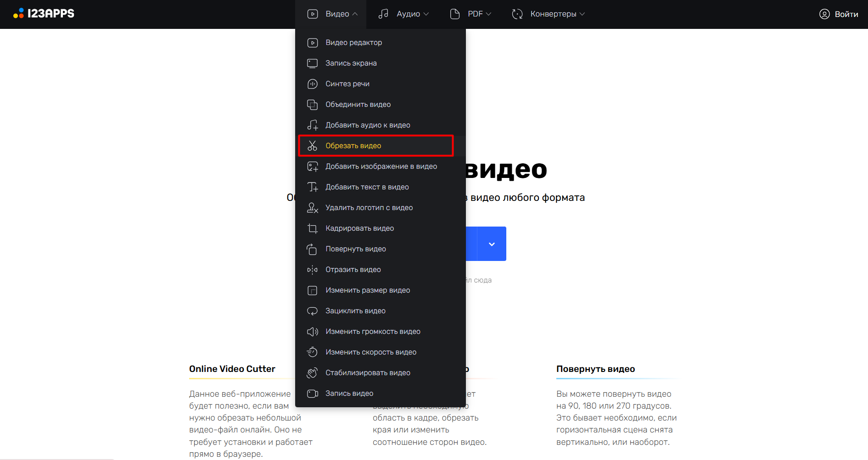
Task: Click the speech synthesis icon
Action: click(x=312, y=84)
